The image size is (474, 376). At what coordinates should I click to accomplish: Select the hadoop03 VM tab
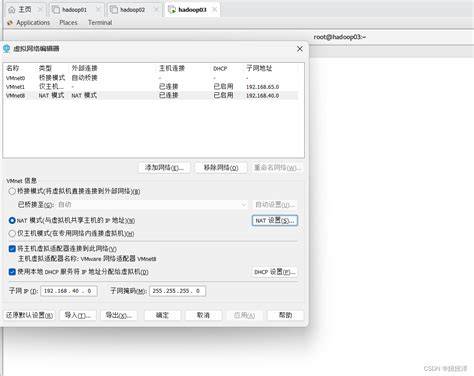point(192,10)
